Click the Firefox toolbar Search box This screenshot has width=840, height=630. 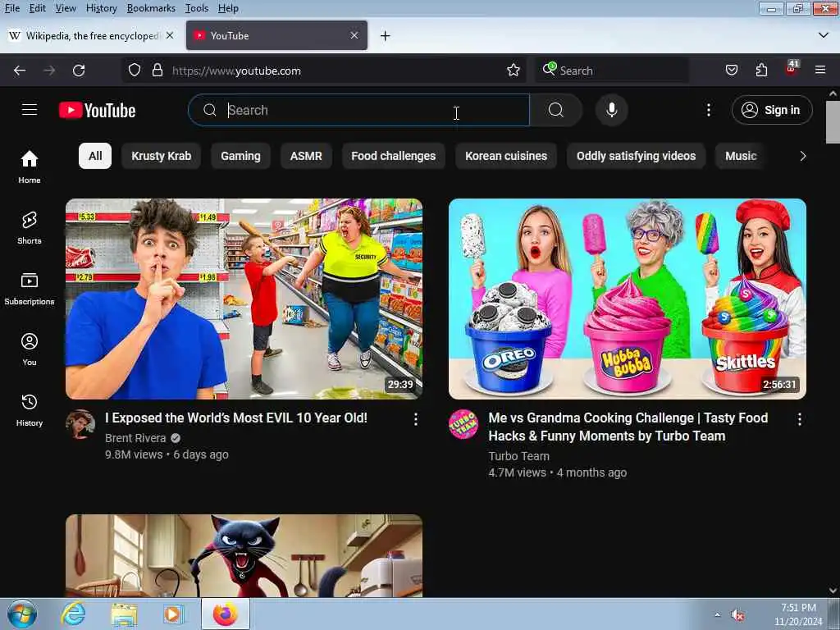(x=612, y=71)
